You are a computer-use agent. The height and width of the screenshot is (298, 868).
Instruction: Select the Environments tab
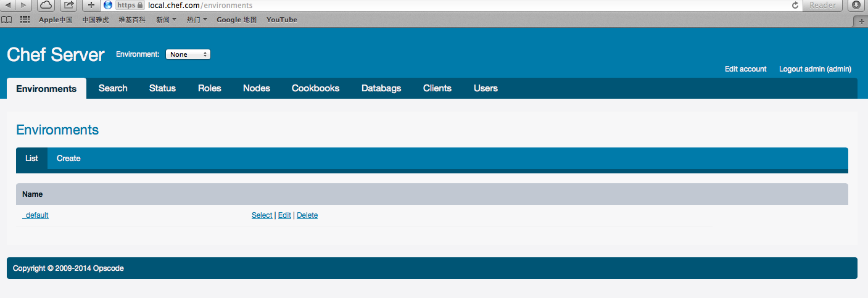pyautogui.click(x=46, y=88)
